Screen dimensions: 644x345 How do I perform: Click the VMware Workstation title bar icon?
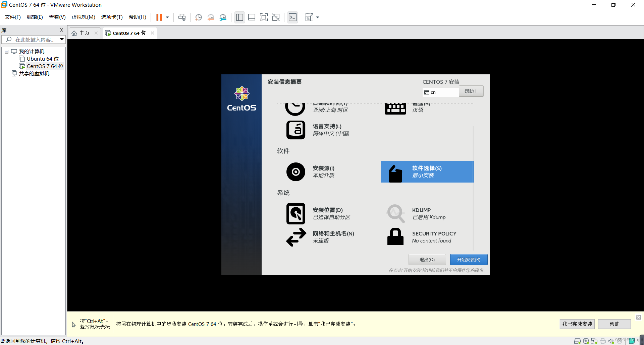click(x=4, y=5)
